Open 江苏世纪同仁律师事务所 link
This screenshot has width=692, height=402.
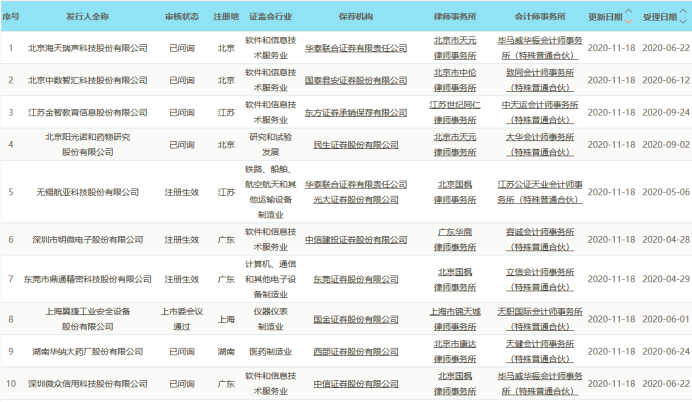point(455,113)
